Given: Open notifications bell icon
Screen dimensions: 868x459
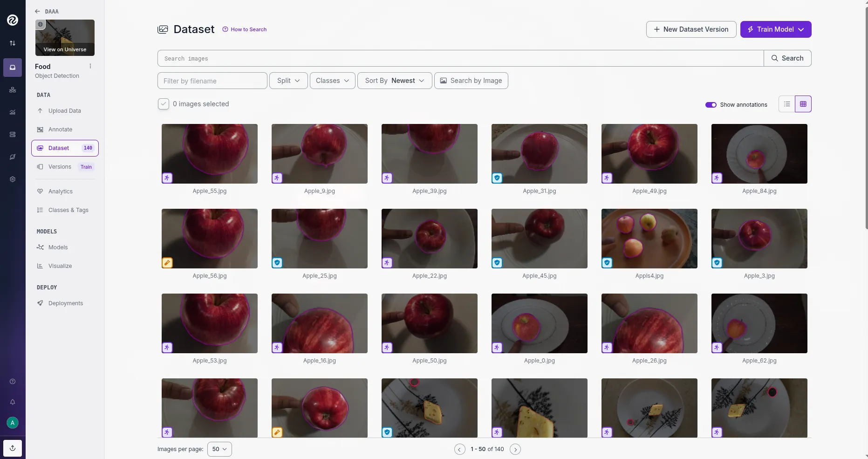Looking at the screenshot, I should (13, 402).
